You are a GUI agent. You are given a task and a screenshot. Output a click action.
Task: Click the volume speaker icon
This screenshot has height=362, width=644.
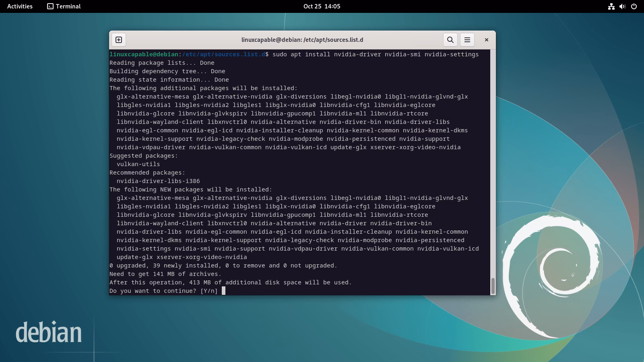[623, 6]
